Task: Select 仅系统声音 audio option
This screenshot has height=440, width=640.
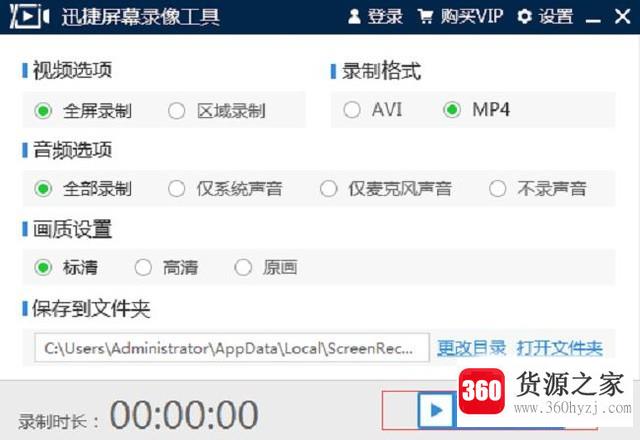Action: coord(225,189)
